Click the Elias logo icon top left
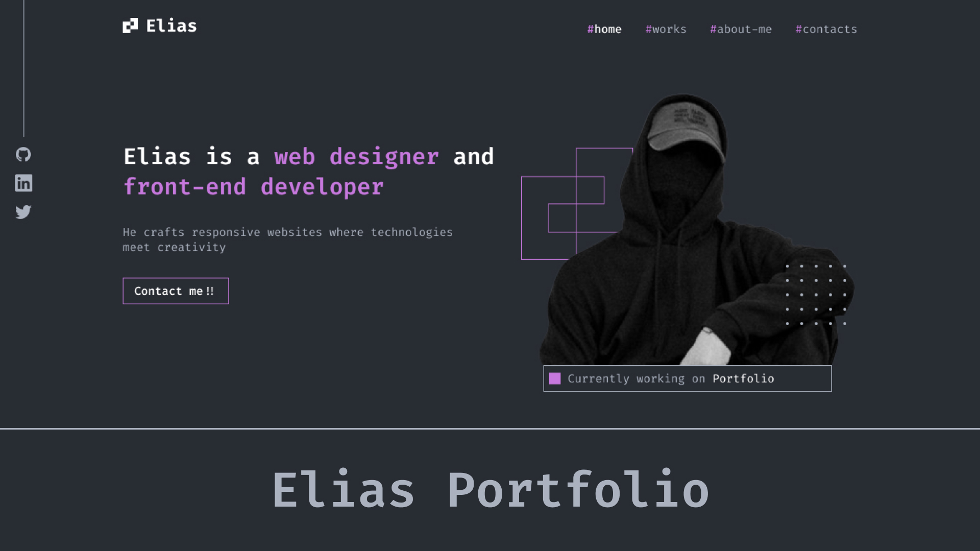Image resolution: width=980 pixels, height=551 pixels. [129, 25]
